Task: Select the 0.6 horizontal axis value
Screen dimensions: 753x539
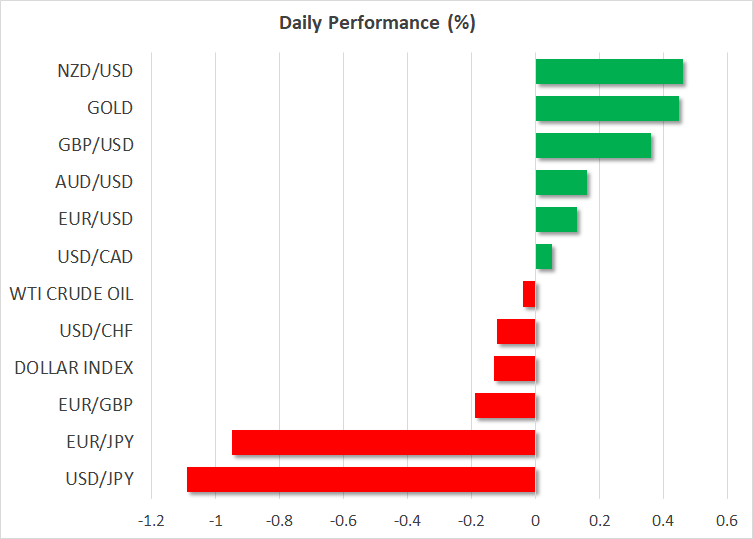Action: (x=727, y=520)
